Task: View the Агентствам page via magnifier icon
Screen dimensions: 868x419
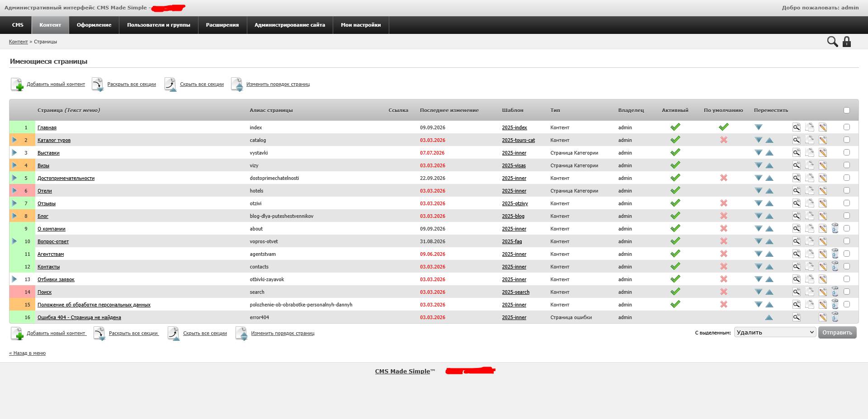Action: click(x=796, y=254)
